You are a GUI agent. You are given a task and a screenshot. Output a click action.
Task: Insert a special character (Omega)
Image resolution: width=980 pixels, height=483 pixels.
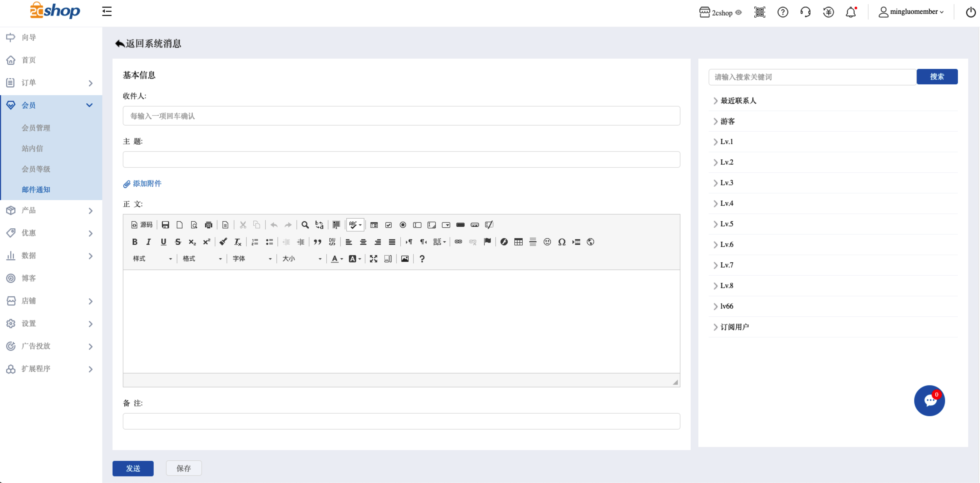(561, 242)
